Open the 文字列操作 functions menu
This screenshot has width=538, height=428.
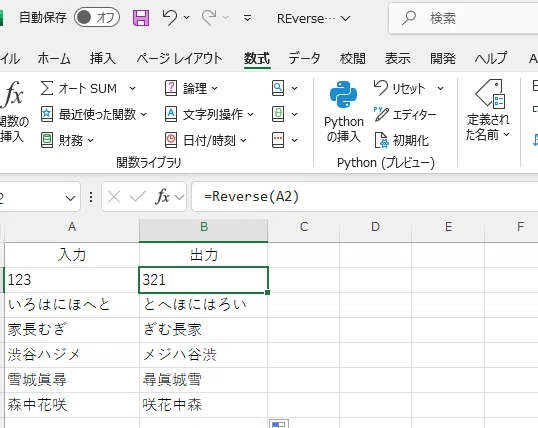coord(209,114)
